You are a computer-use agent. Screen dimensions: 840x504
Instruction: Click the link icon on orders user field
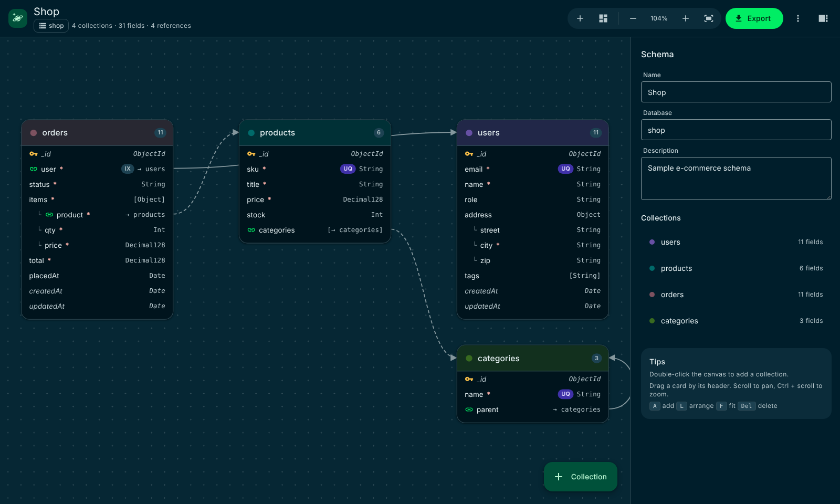click(x=34, y=169)
